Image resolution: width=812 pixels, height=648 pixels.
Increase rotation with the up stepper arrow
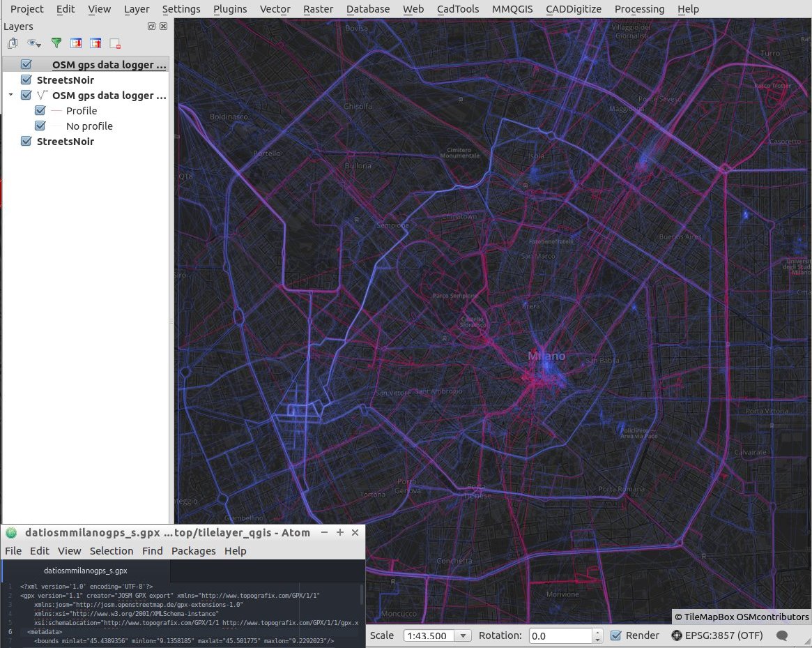coord(597,633)
